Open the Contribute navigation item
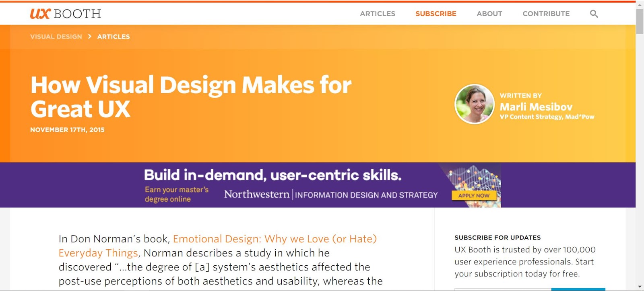Viewport: 644px width, 291px height. point(546,14)
